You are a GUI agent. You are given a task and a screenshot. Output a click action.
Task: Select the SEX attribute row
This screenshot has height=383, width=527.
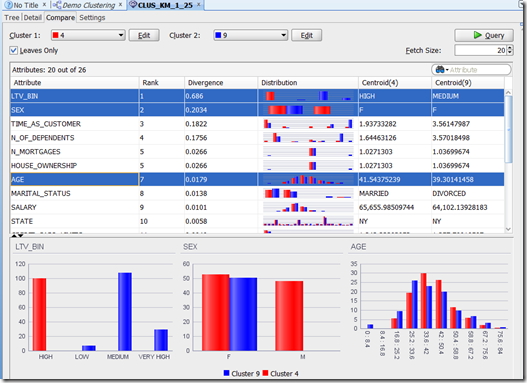(x=257, y=110)
